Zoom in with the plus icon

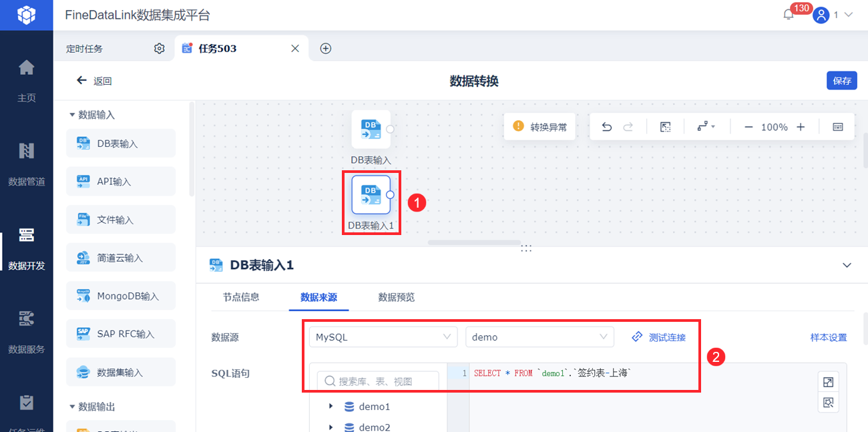click(x=801, y=127)
